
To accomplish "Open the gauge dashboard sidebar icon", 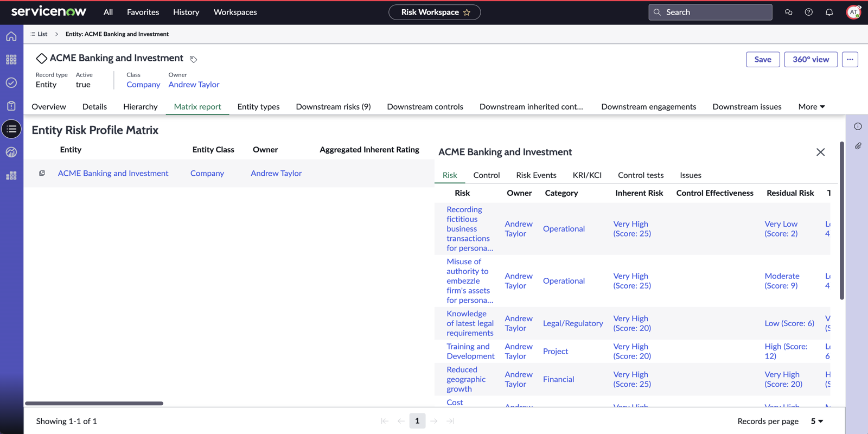I will click(11, 152).
